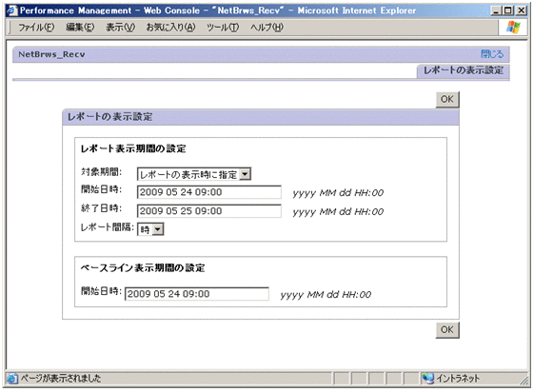Click the Windows flag logo icon
This screenshot has width=534, height=392.
coord(513,28)
